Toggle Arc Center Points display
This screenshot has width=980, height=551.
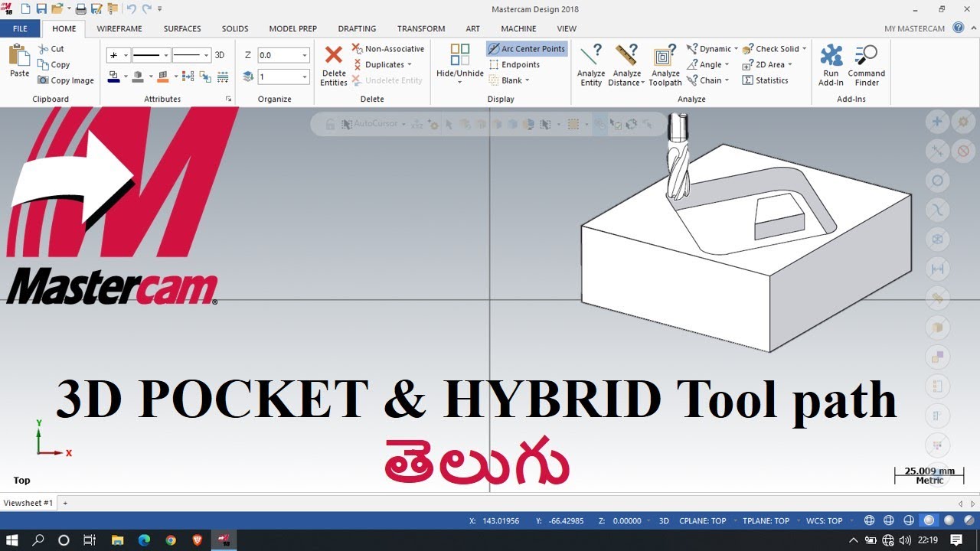click(527, 49)
